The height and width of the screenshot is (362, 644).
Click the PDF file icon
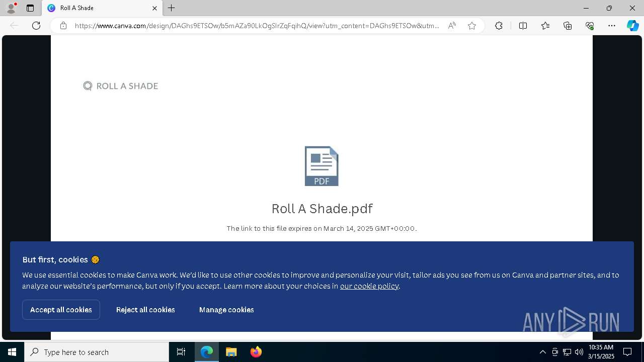pyautogui.click(x=321, y=166)
